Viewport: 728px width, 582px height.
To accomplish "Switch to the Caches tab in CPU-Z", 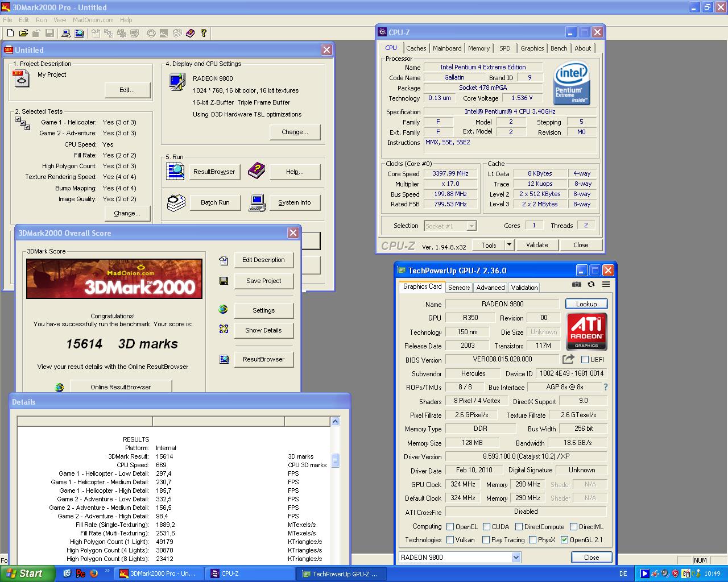I will (x=416, y=48).
